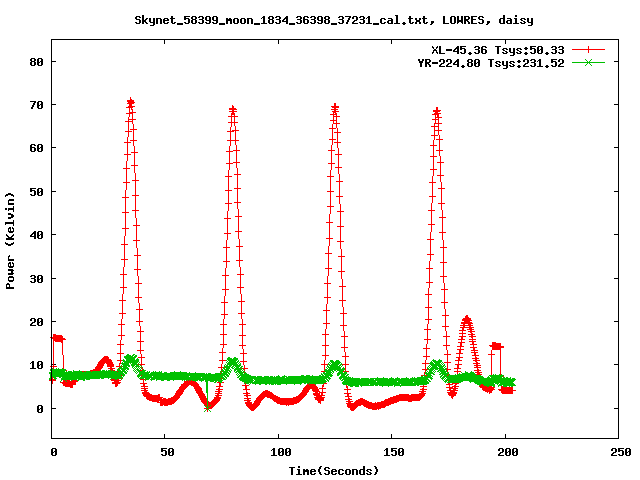
Task: Click the x-axis tick label 50
Action: 167,452
